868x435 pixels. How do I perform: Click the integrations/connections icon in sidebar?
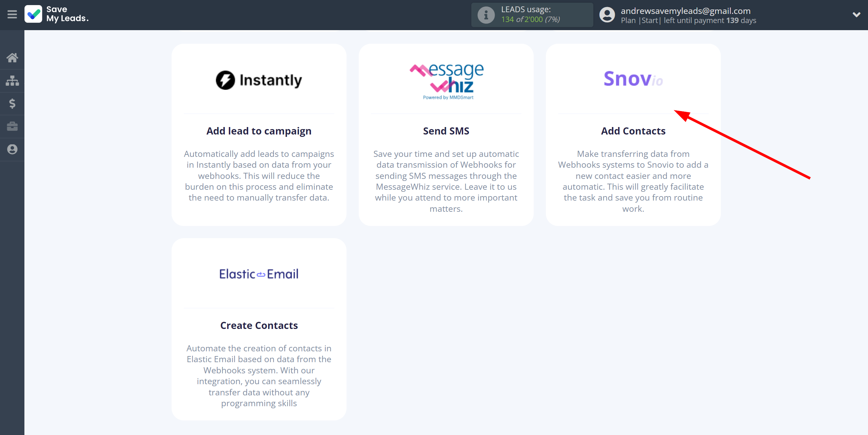click(x=12, y=80)
